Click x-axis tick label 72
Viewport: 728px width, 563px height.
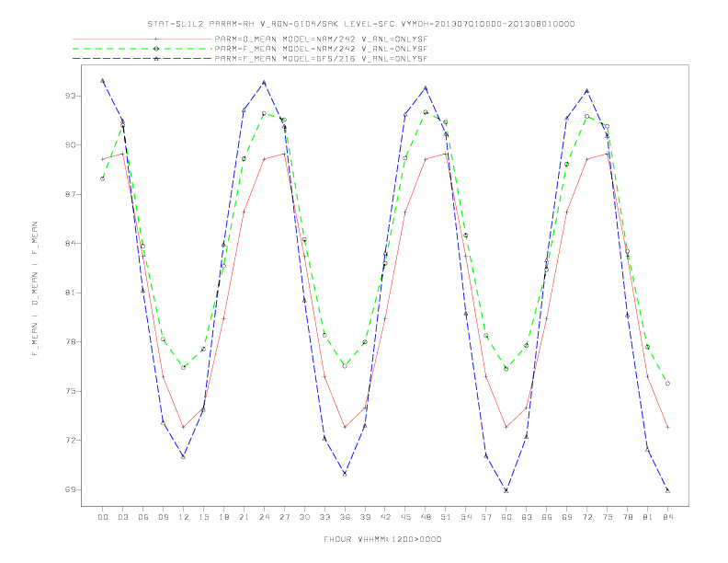coord(586,517)
